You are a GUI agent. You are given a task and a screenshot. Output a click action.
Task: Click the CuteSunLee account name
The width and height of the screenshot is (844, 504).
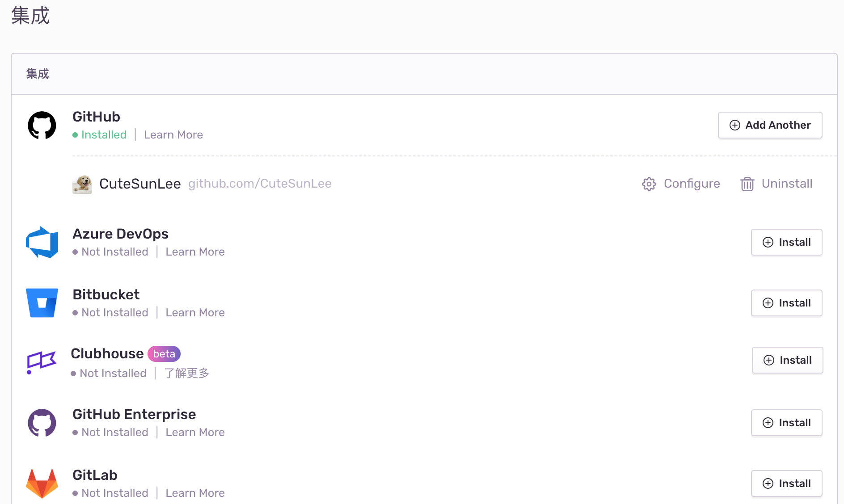tap(140, 184)
